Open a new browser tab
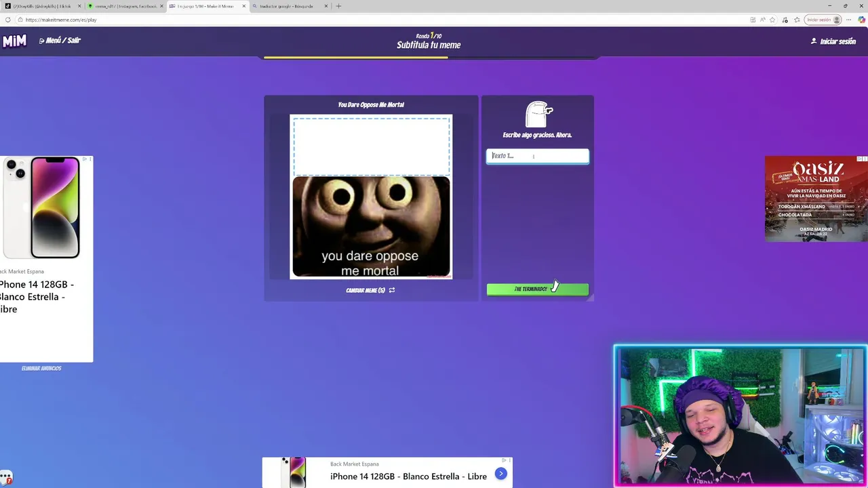868x488 pixels. 338,6
